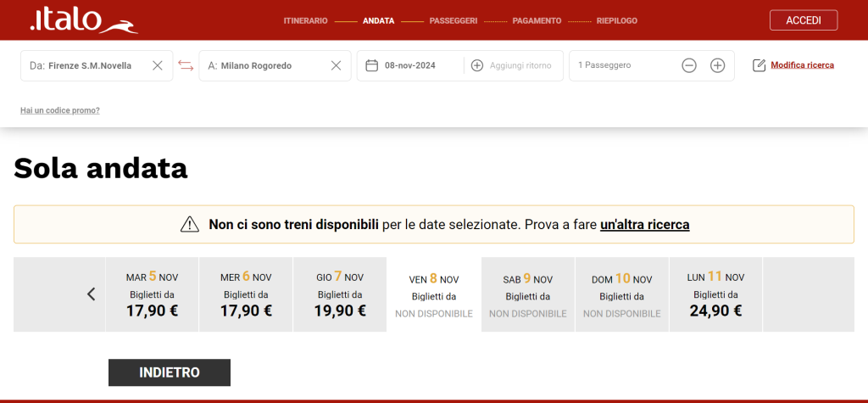This screenshot has width=868, height=403.
Task: Open the Modifica ricerca link
Action: click(802, 65)
